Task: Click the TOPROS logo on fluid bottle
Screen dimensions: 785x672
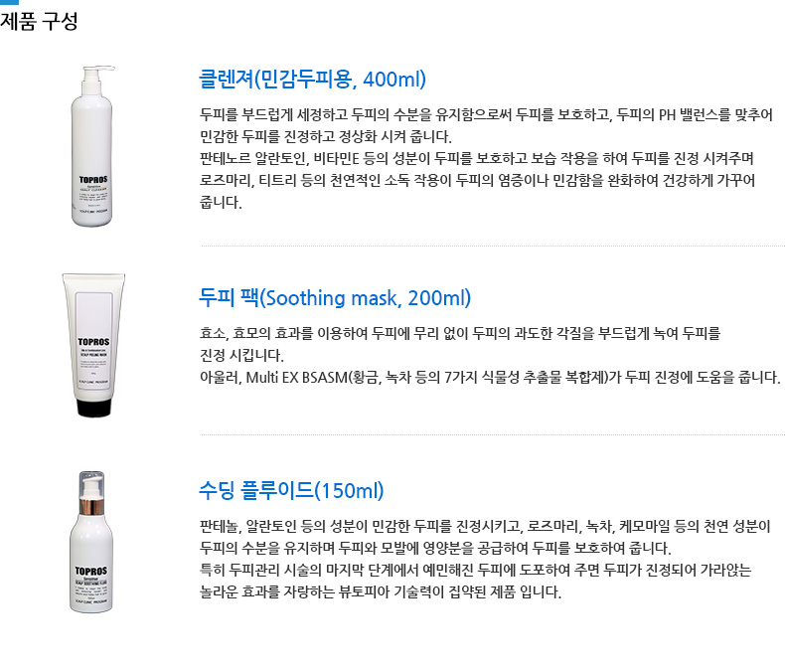Action: pyautogui.click(x=91, y=571)
